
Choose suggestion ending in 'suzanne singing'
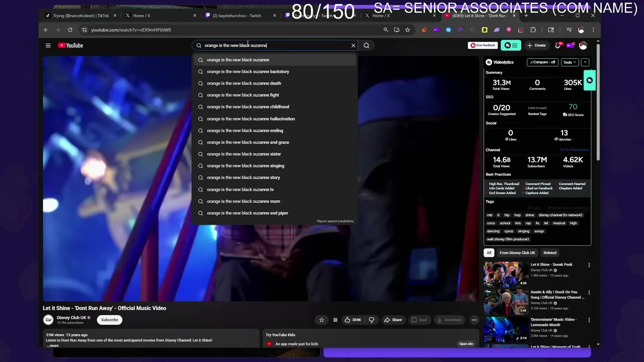275,166
